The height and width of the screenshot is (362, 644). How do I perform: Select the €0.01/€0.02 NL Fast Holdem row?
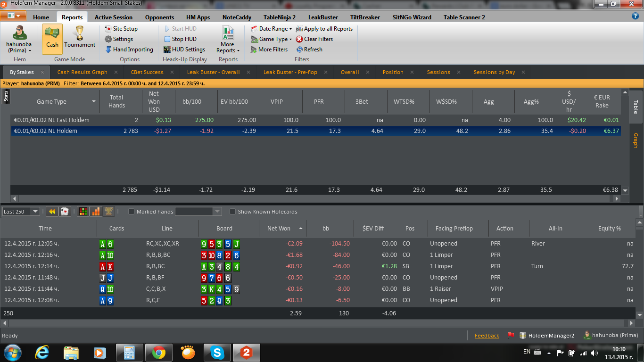[x=316, y=120]
